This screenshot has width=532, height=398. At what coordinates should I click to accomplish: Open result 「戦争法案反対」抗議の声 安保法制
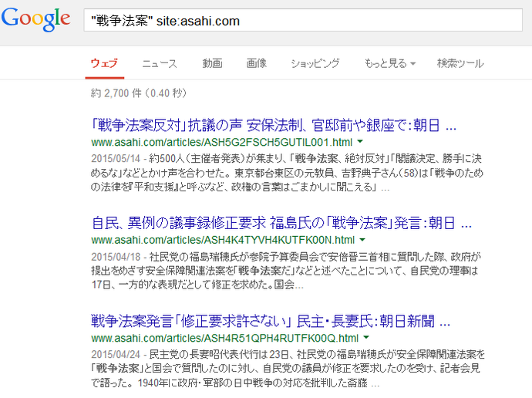coord(274,125)
